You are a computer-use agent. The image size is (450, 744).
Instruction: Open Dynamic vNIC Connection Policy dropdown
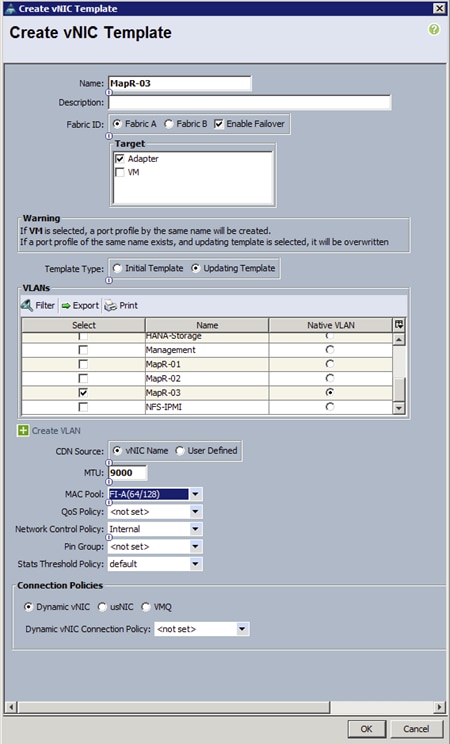242,629
